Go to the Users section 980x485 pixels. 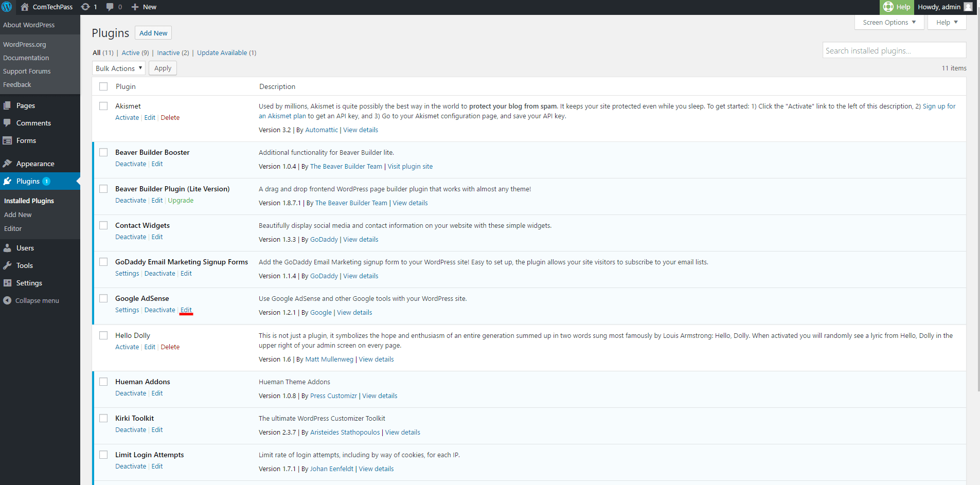[25, 248]
